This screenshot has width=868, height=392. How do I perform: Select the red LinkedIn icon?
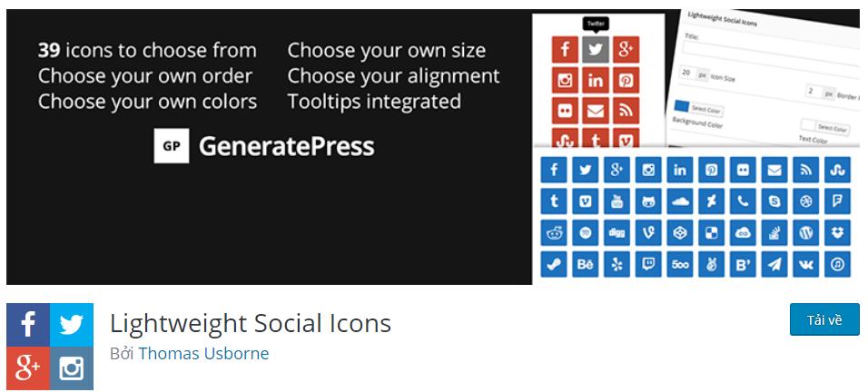(595, 81)
